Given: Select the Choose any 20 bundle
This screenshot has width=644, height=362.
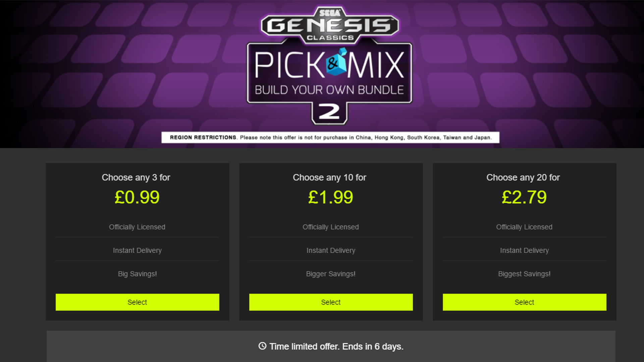Looking at the screenshot, I should tap(524, 302).
